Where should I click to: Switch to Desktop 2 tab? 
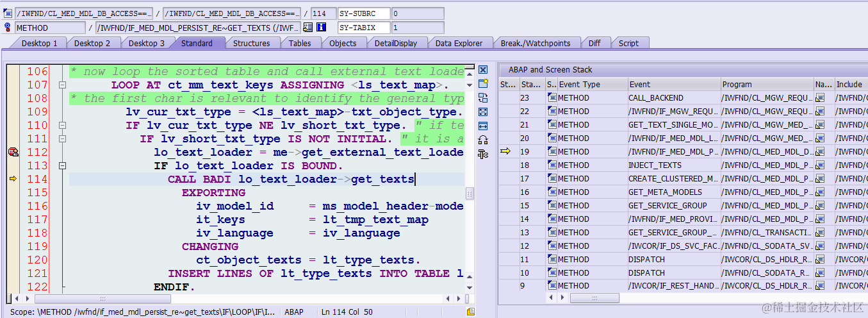tap(92, 43)
